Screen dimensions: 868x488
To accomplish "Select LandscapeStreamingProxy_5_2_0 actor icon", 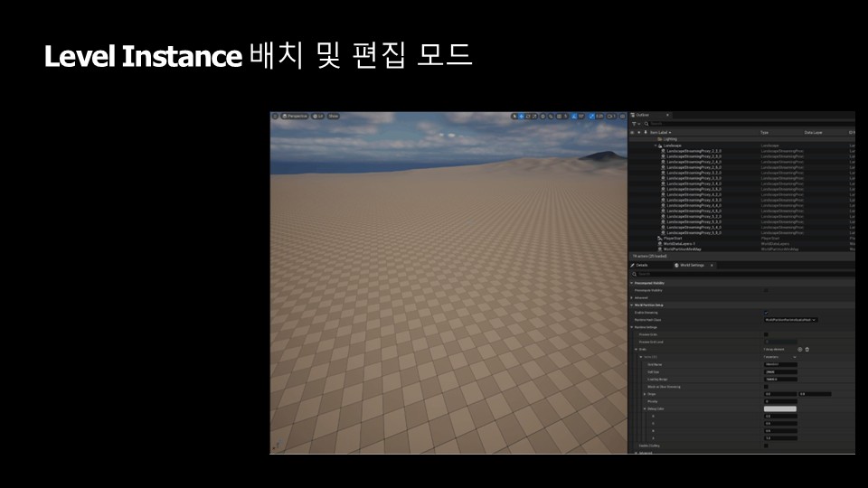I will (663, 216).
